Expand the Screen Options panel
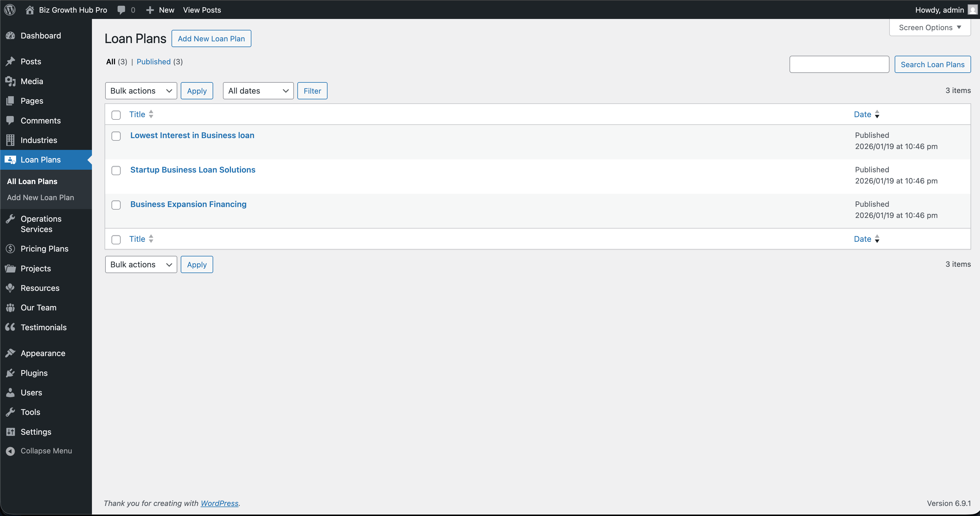This screenshot has height=516, width=980. 930,27
